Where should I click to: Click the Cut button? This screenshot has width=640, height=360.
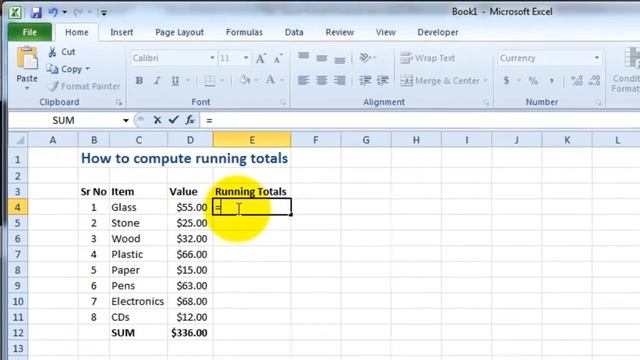click(x=62, y=52)
